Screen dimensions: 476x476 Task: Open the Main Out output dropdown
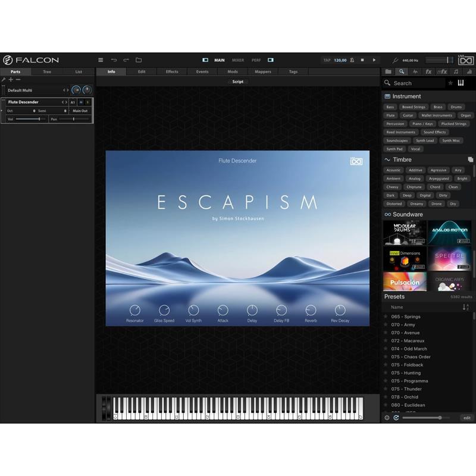[x=80, y=111]
